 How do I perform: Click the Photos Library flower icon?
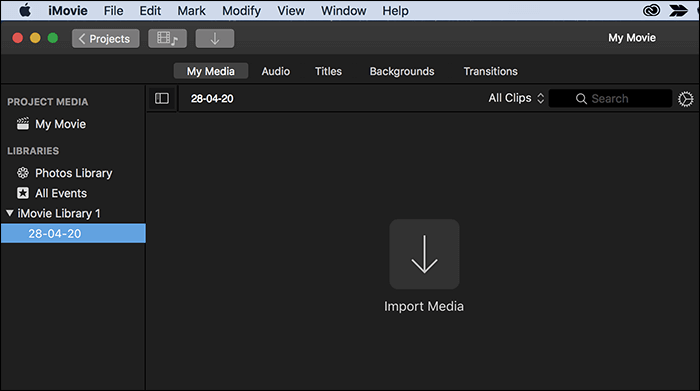(x=23, y=173)
